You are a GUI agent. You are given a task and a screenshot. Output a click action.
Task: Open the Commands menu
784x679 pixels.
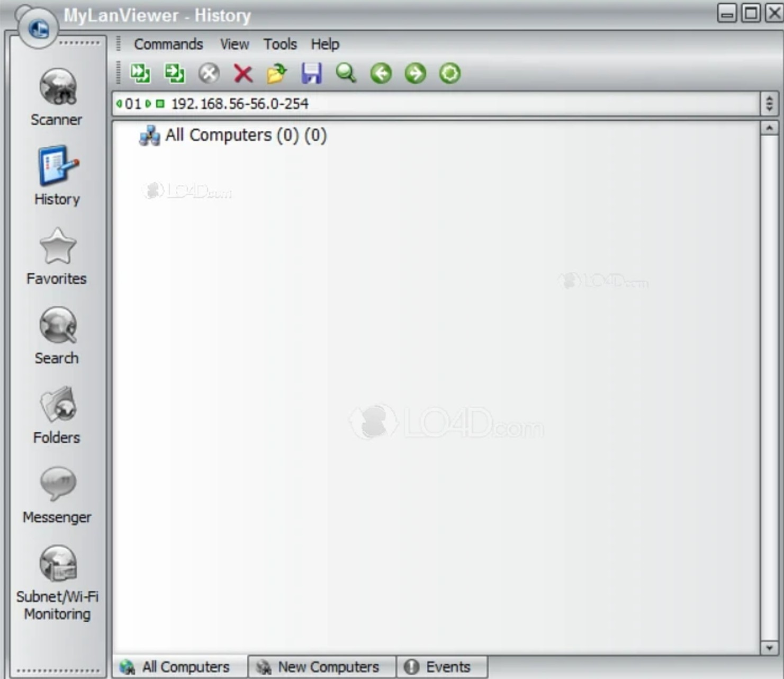168,44
